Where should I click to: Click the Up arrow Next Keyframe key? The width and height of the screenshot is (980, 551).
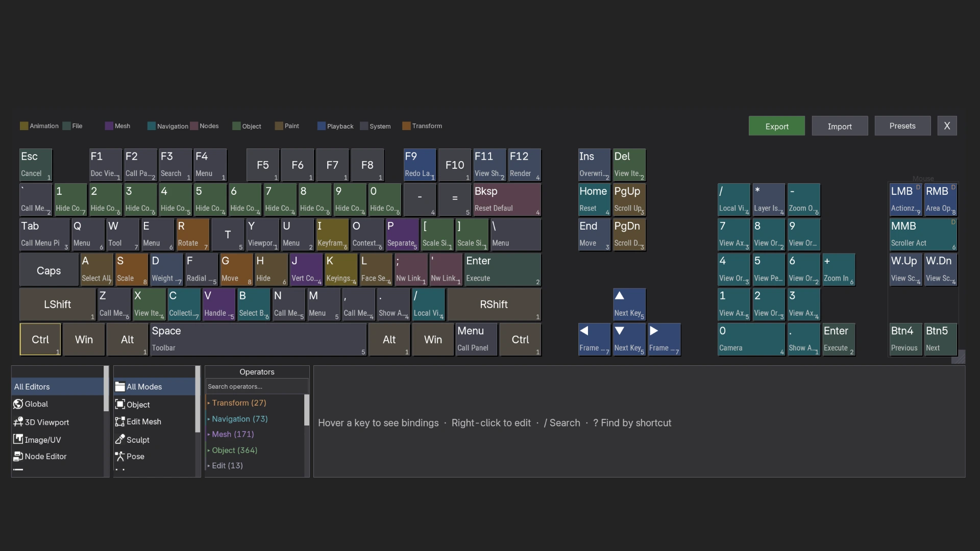[x=629, y=305]
